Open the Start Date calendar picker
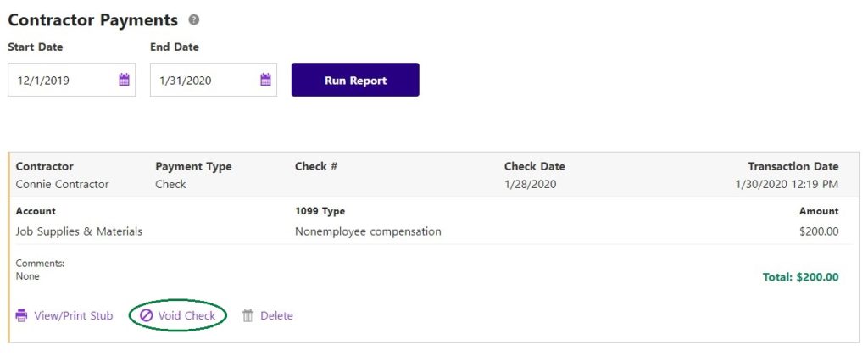This screenshot has width=868, height=356. [x=124, y=81]
